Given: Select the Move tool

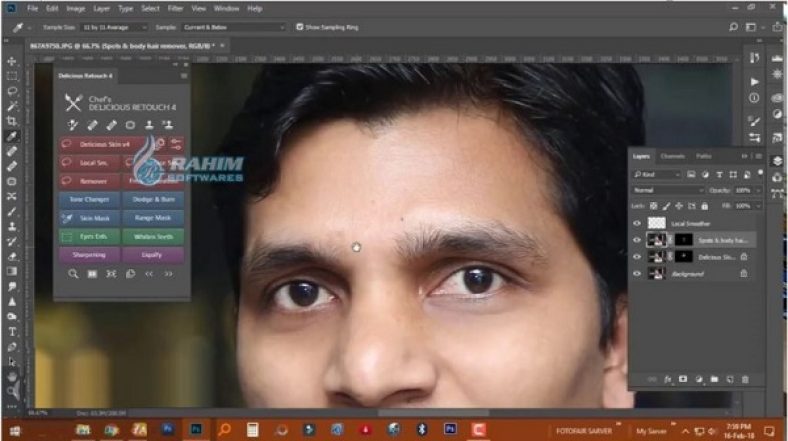Looking at the screenshot, I should [11, 60].
